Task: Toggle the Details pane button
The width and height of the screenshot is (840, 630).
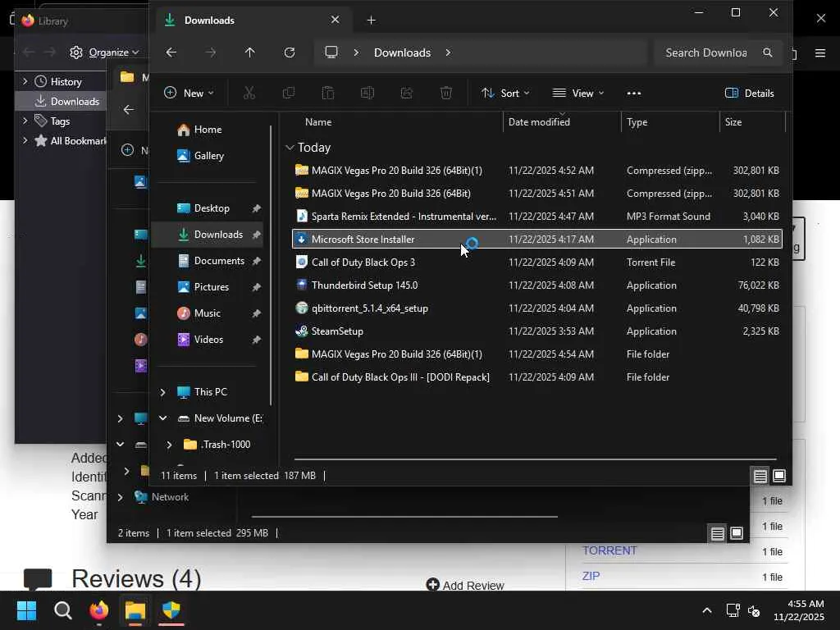Action: point(750,94)
